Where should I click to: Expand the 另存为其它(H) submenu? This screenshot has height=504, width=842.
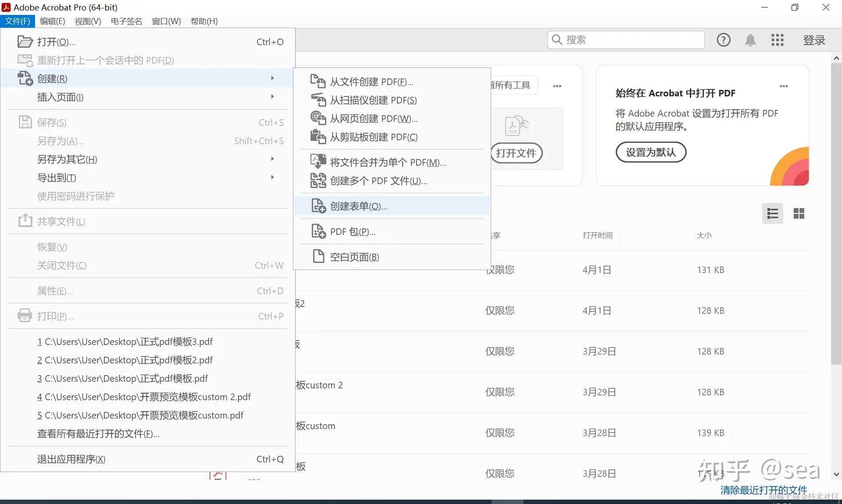[x=272, y=159]
